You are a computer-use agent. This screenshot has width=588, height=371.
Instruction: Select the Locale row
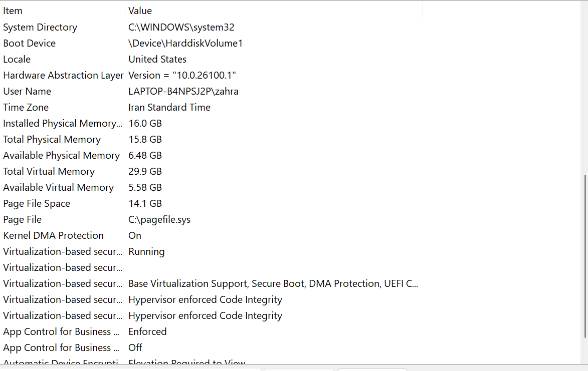click(17, 59)
